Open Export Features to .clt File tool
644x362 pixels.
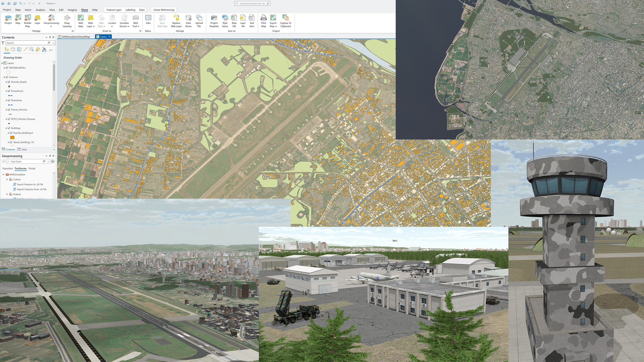point(30,185)
